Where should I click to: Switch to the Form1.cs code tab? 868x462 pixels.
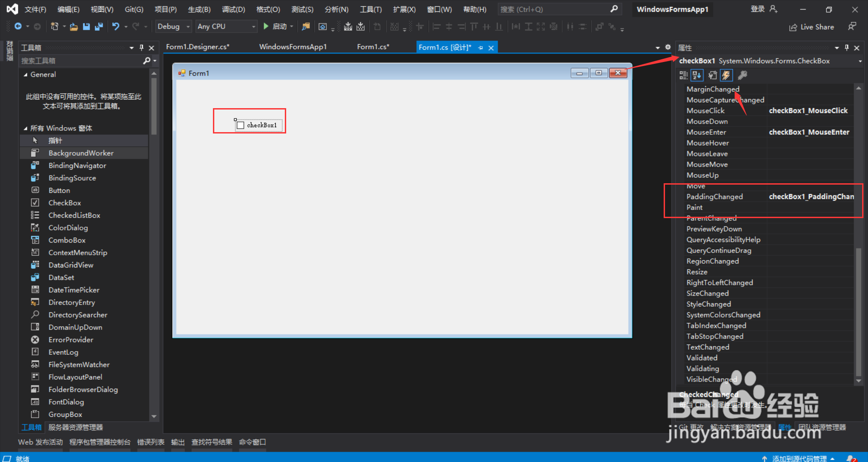[x=373, y=47]
